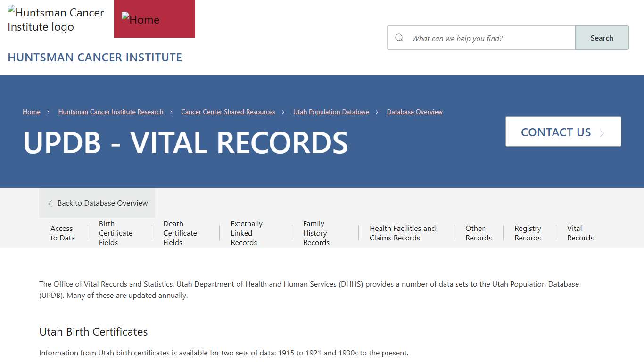Screen dimensions: 644x362
Task: Open the Utah Population Database breadcrumb link
Action: [331, 112]
